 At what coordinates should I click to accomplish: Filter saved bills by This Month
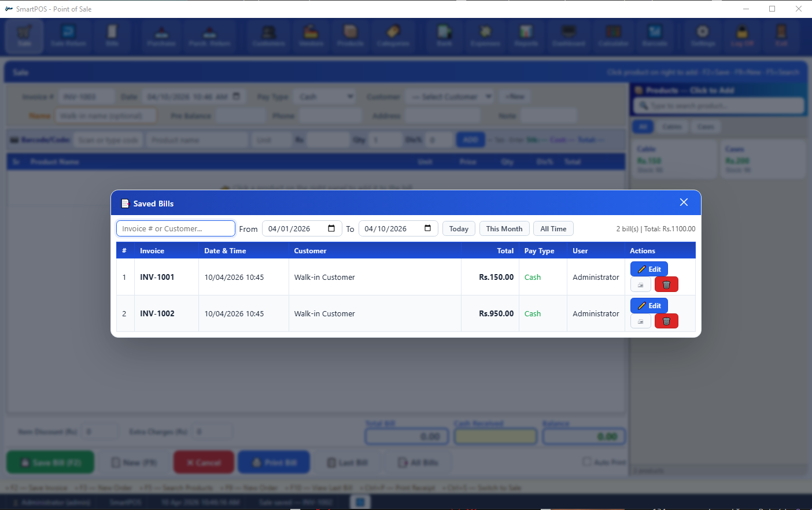point(504,228)
